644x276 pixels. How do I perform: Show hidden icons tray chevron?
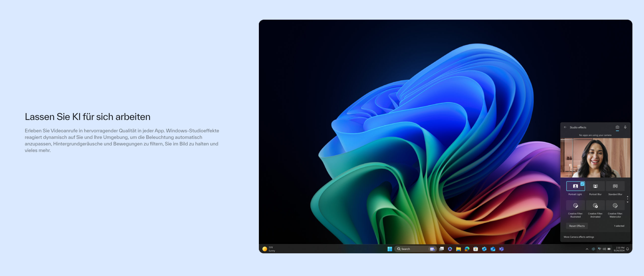[587, 249]
